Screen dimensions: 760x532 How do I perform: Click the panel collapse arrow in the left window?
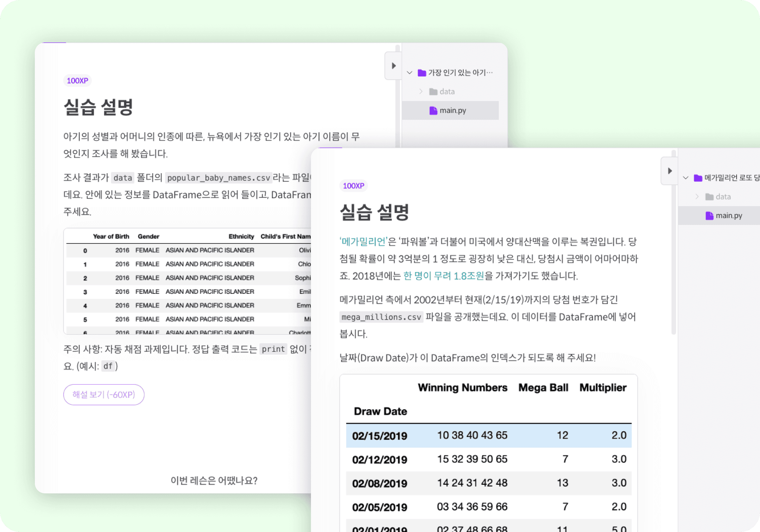click(x=393, y=66)
